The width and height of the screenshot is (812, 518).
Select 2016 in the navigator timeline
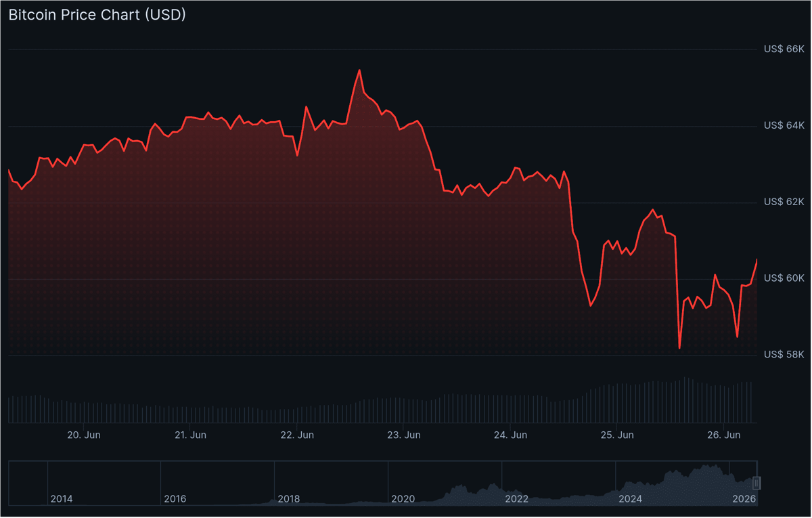click(x=175, y=499)
